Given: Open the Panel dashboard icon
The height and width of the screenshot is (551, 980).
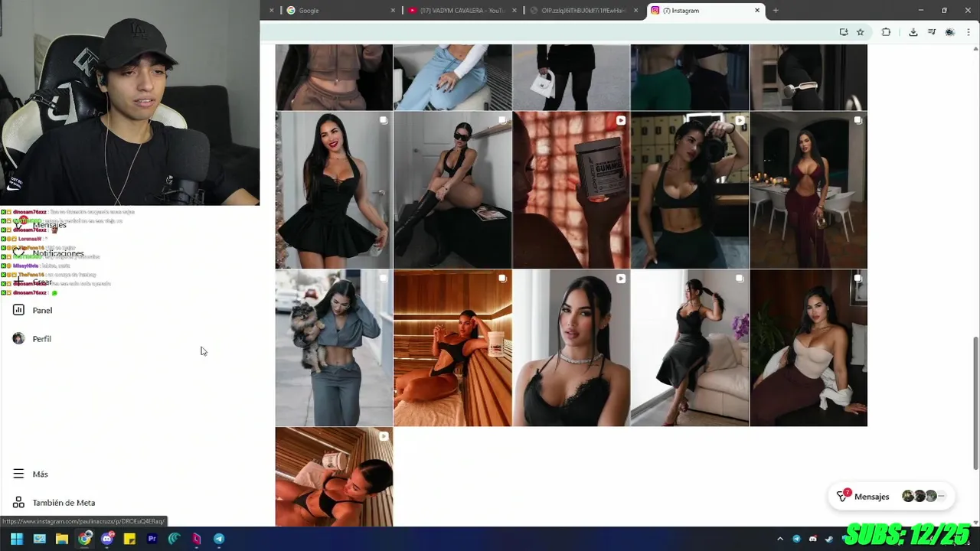Looking at the screenshot, I should click(x=18, y=310).
